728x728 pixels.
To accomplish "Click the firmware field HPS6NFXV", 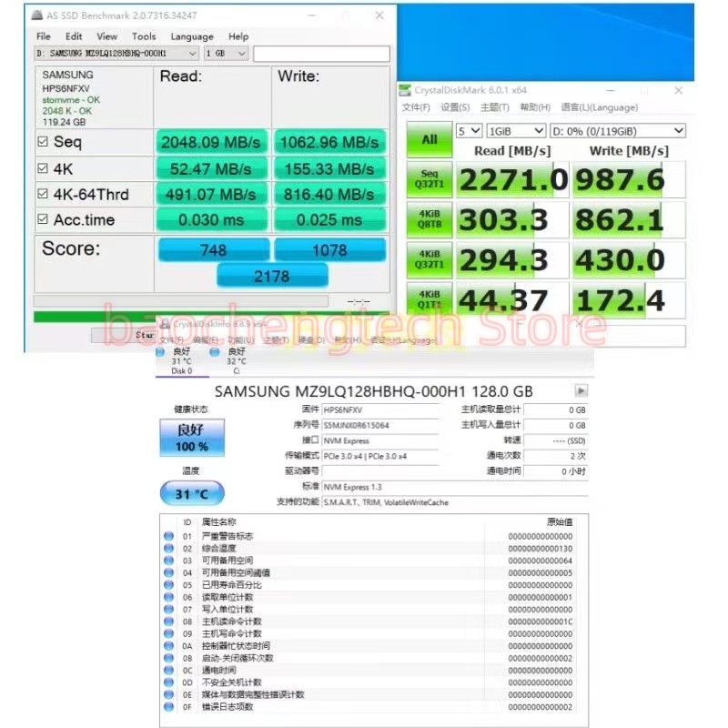I will pyautogui.click(x=380, y=409).
